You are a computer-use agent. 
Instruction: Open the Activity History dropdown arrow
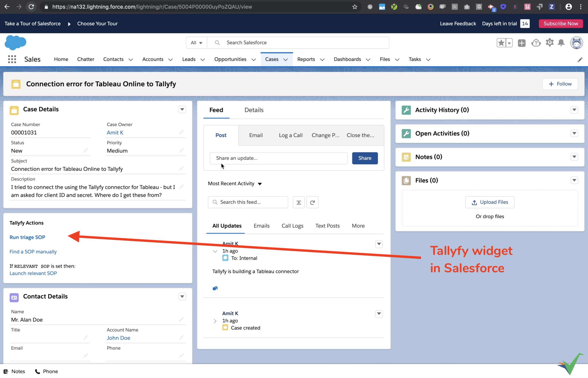point(574,110)
